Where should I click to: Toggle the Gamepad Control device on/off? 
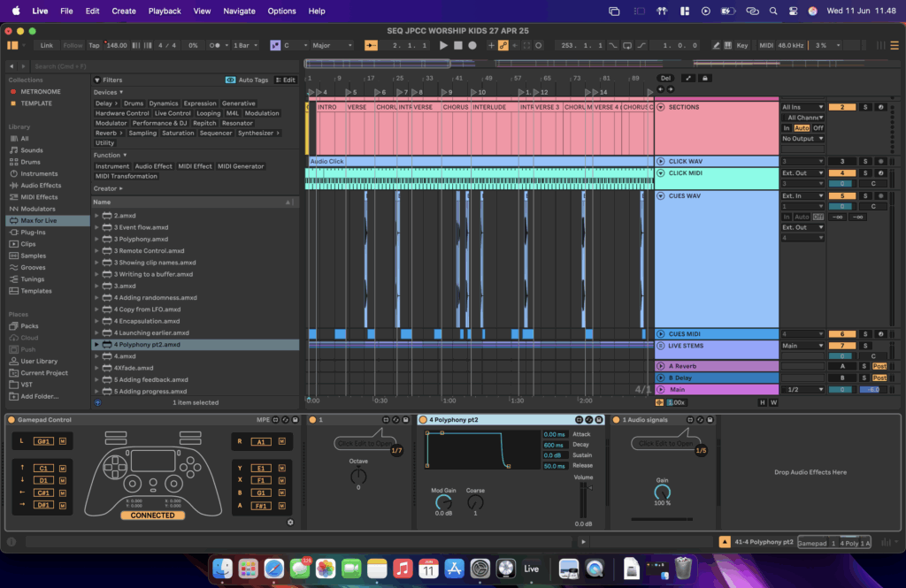[11, 420]
